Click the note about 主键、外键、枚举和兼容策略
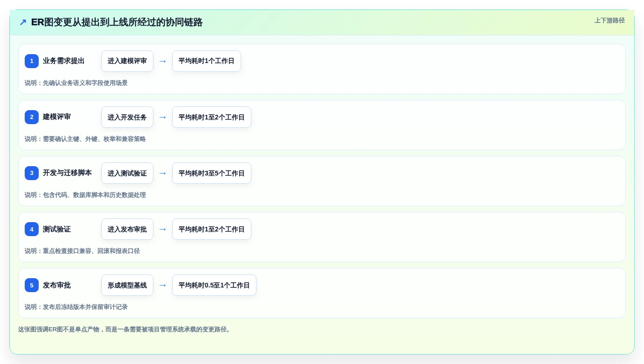 pos(85,139)
